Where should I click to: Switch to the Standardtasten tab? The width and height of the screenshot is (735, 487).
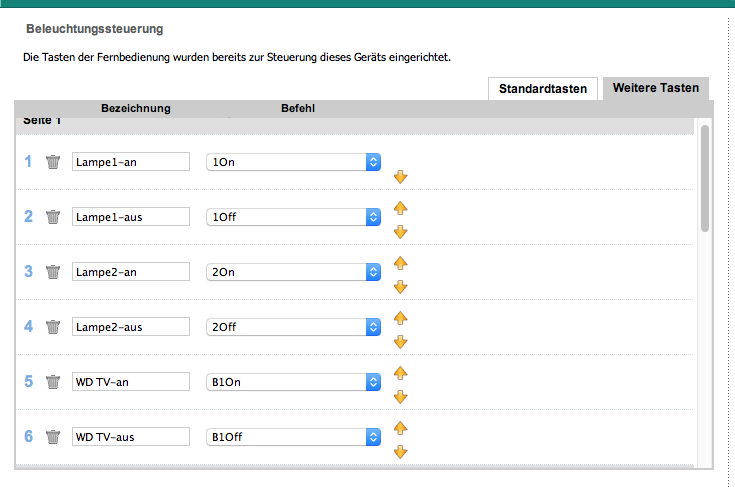click(x=543, y=89)
